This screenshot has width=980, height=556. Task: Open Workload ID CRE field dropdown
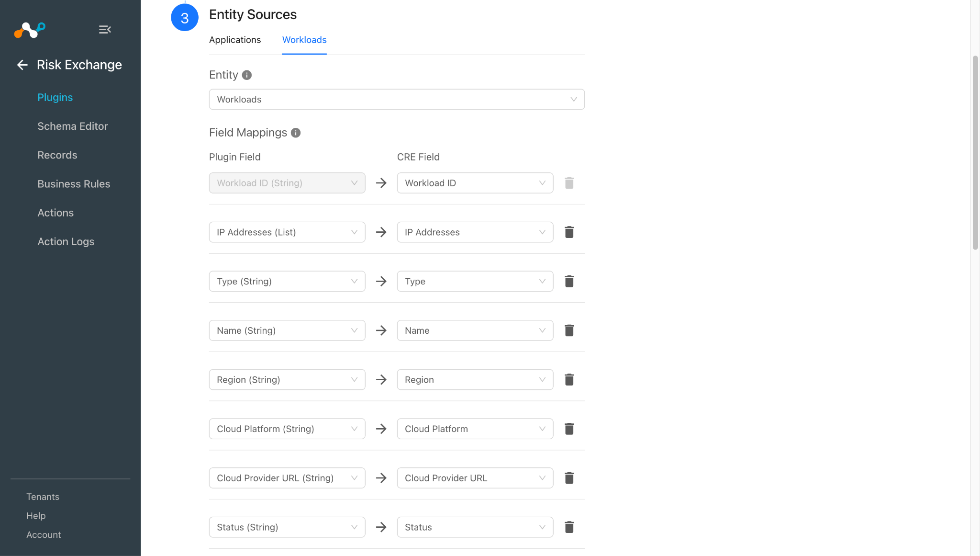(475, 183)
